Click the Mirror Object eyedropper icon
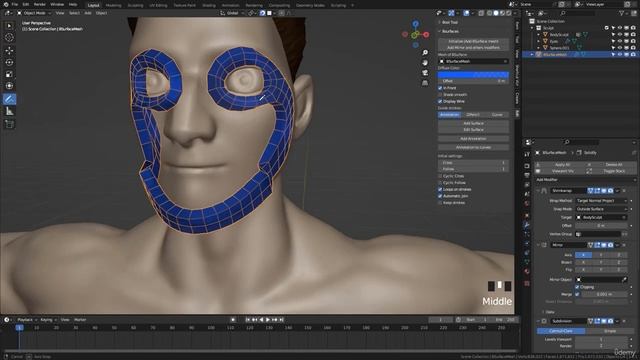 [624, 280]
